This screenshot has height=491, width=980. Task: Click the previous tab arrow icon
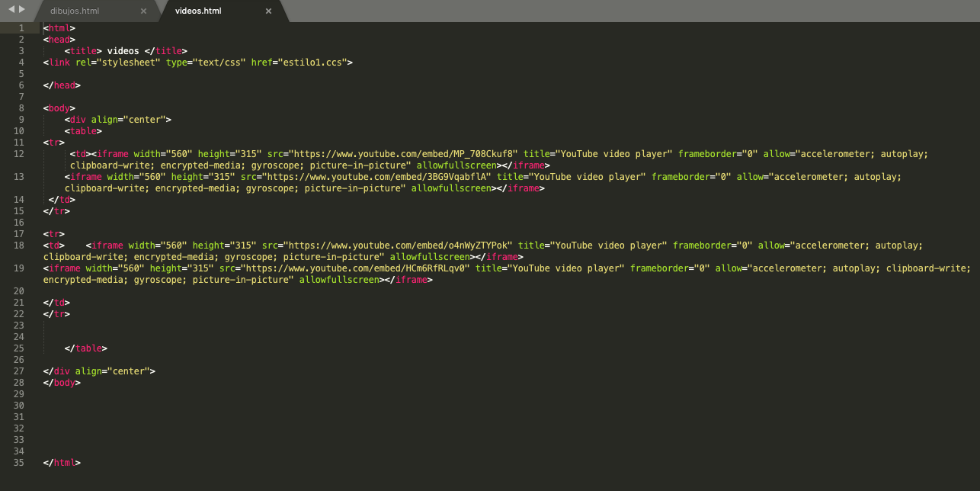(11, 9)
